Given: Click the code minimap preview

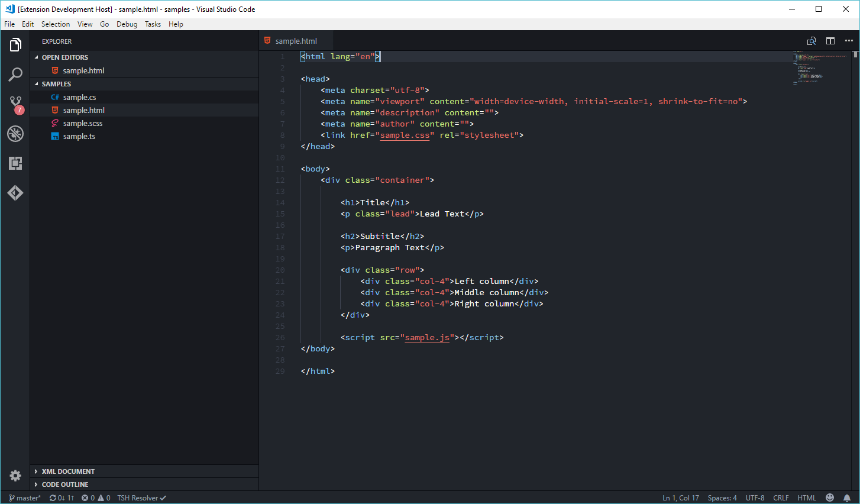Looking at the screenshot, I should click(x=821, y=68).
